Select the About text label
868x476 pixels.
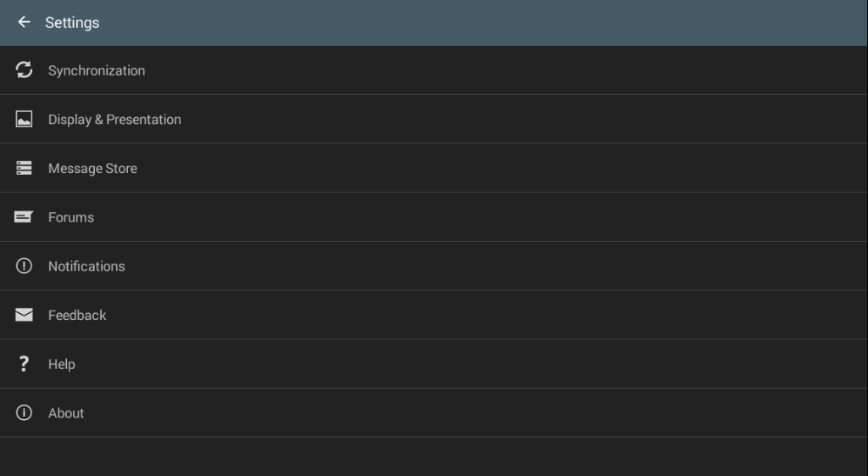(66, 413)
